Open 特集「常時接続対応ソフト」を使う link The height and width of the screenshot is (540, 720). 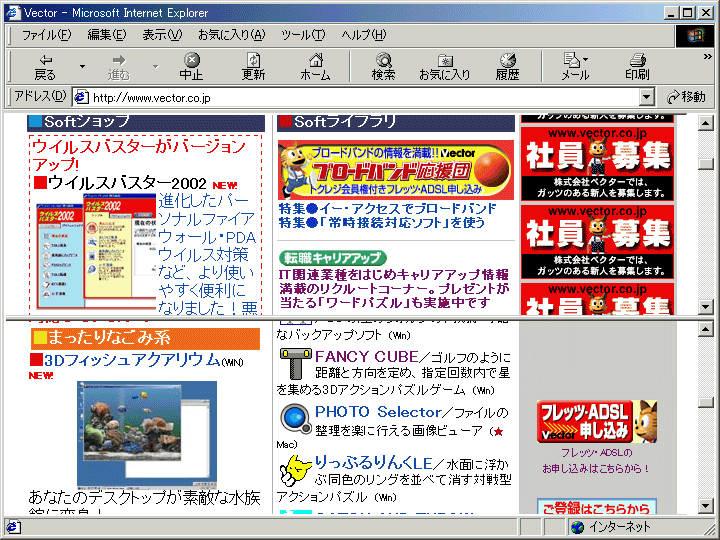(382, 223)
